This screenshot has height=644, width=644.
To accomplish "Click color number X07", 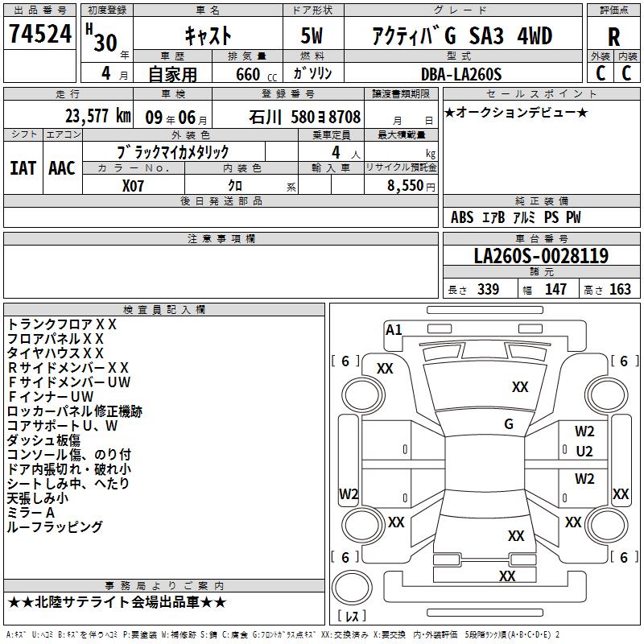I will 133,186.
